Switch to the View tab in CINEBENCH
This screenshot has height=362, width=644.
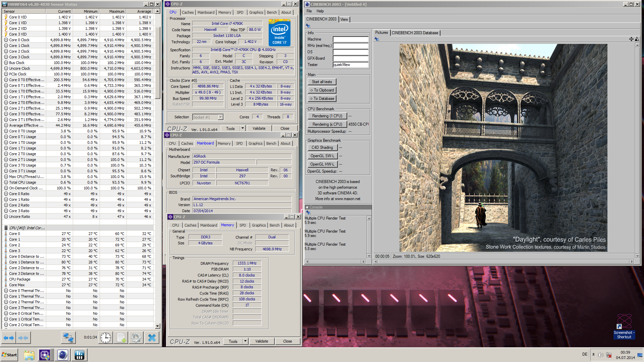tap(344, 19)
